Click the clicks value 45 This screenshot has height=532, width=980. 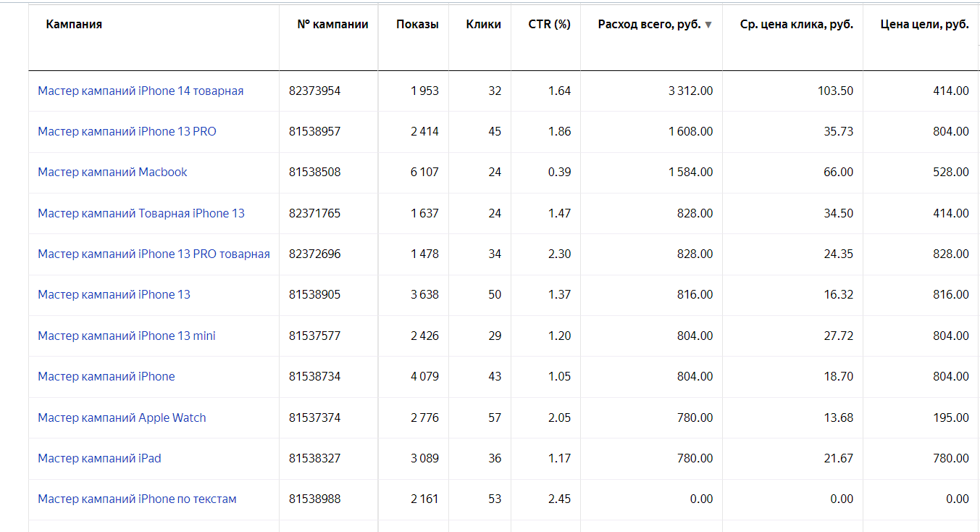click(x=495, y=131)
